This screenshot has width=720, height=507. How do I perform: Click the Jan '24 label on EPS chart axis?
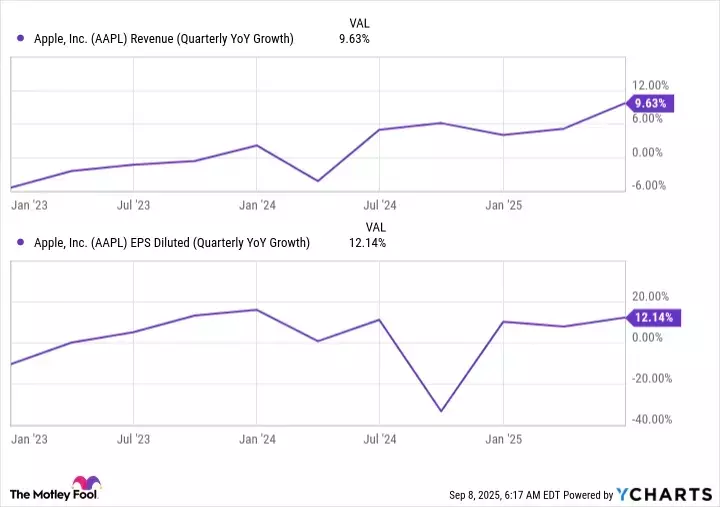[258, 438]
